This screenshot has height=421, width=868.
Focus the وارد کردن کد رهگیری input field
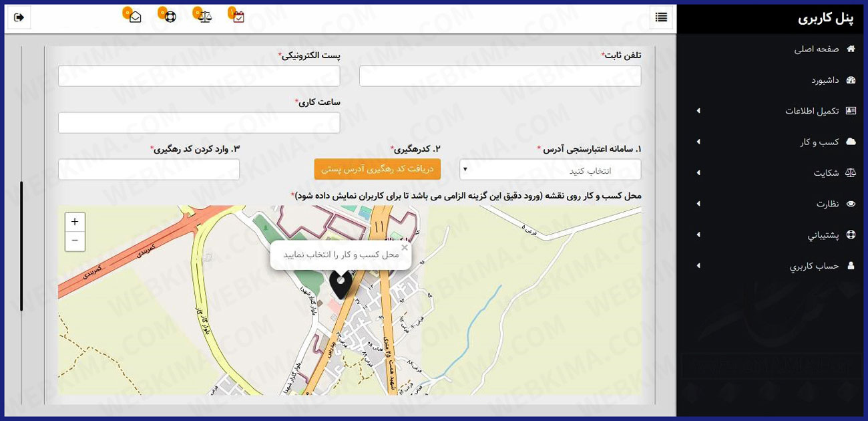pos(149,170)
